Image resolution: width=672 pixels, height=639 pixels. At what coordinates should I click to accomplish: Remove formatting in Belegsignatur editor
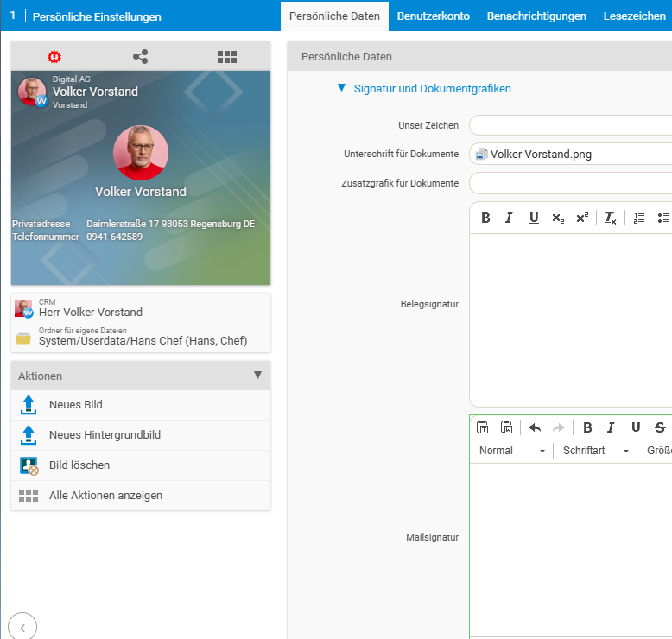(x=611, y=218)
